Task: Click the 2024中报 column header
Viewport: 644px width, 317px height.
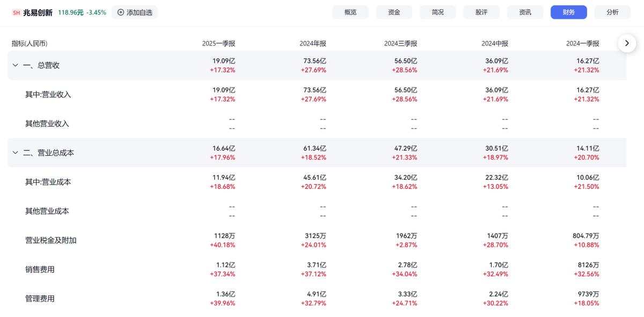Action: pyautogui.click(x=494, y=44)
